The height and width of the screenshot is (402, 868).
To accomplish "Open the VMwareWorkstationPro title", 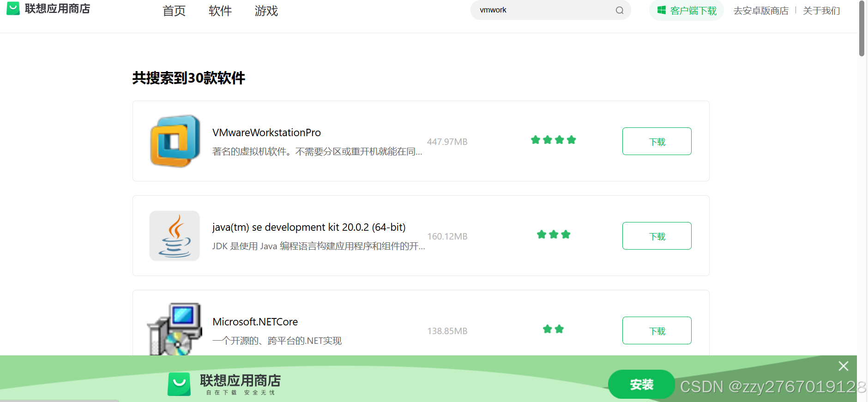I will [x=266, y=132].
